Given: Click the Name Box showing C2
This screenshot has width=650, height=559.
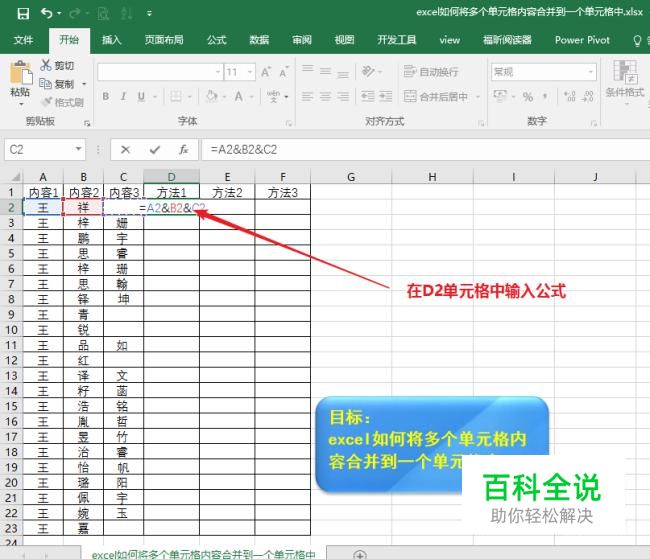Looking at the screenshot, I should click(39, 149).
